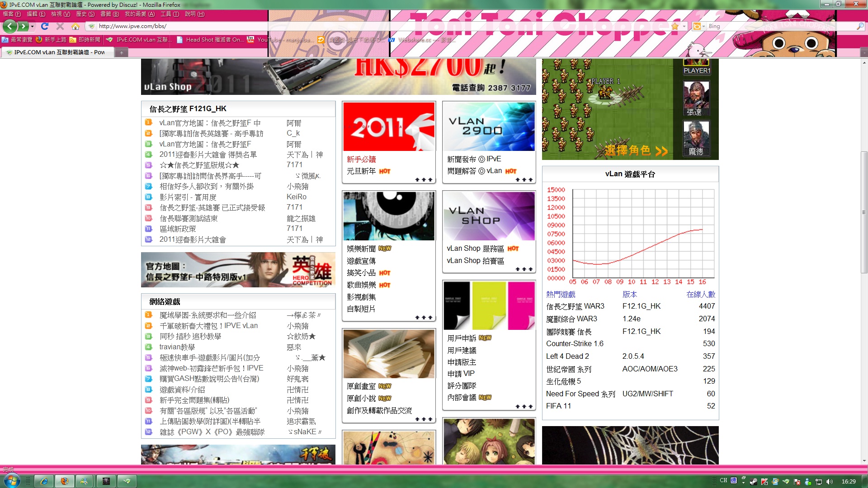Click the Home icon in toolbar

[75, 26]
